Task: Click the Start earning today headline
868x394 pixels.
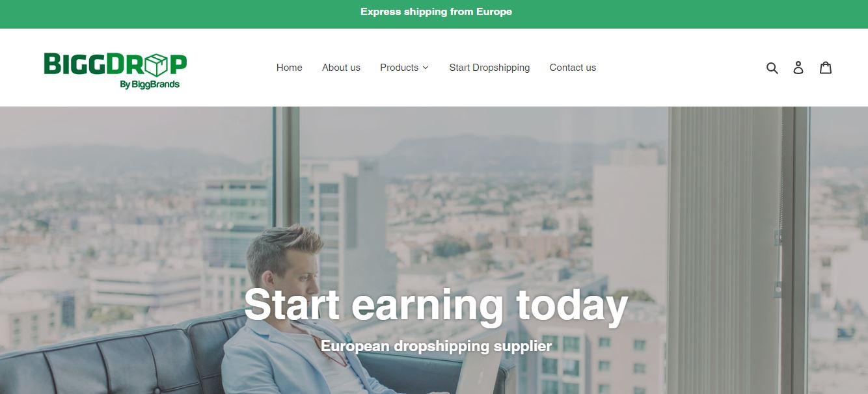Action: tap(436, 305)
